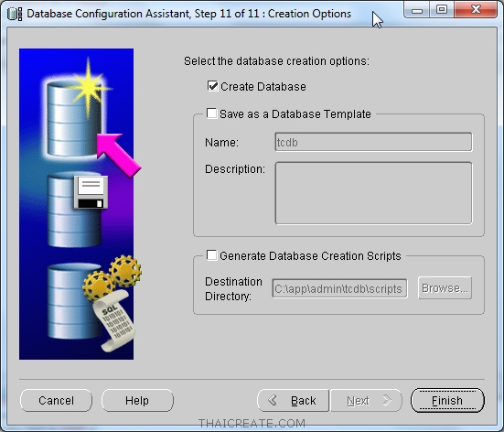Open Help for creation options
Image resolution: width=504 pixels, height=432 pixels.
[137, 401]
